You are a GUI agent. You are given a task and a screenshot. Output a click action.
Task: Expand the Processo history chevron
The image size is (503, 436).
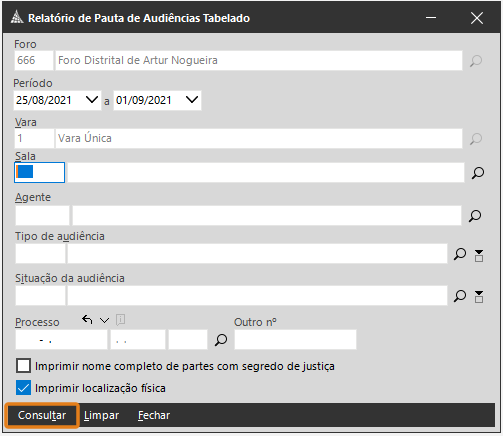coord(104,320)
